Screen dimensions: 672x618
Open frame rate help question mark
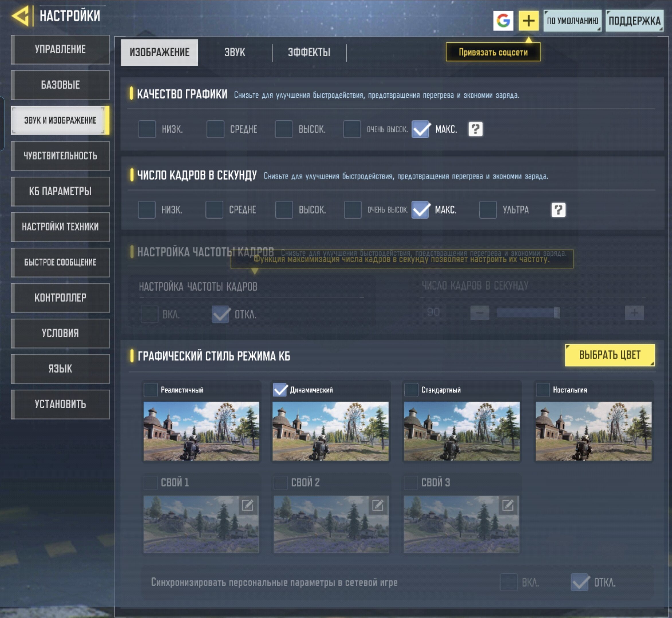coord(558,210)
